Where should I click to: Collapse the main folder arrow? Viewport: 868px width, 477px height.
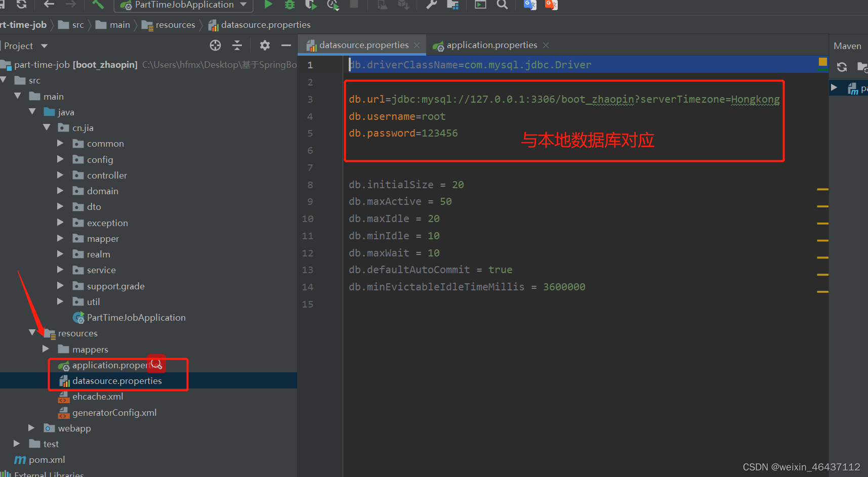click(18, 96)
